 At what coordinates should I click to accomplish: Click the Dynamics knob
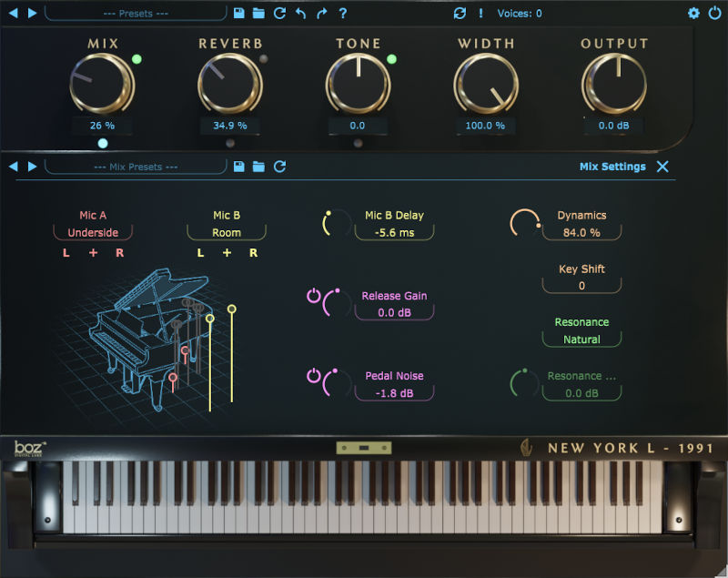(524, 224)
